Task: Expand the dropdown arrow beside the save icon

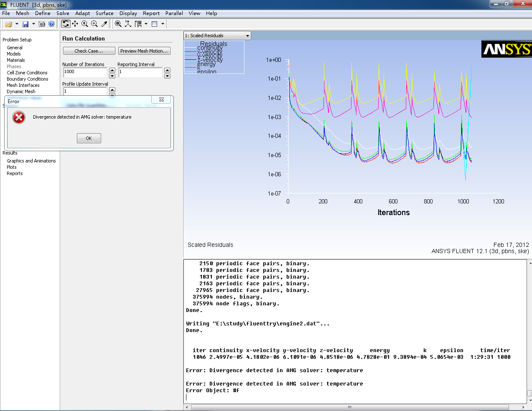Action: point(33,24)
